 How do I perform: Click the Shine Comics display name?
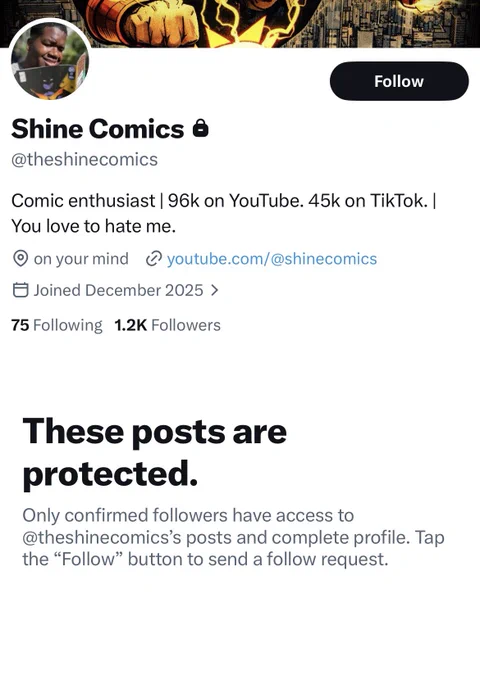pyautogui.click(x=98, y=129)
